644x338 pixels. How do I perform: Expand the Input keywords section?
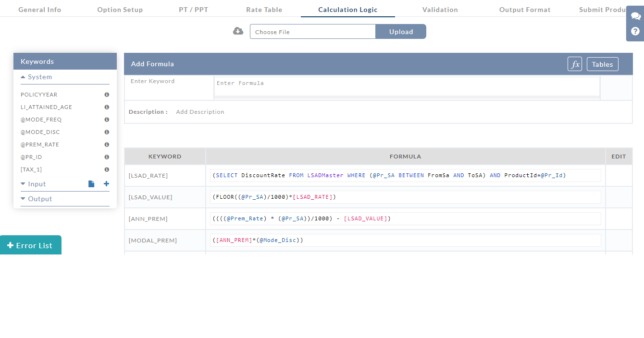34,184
